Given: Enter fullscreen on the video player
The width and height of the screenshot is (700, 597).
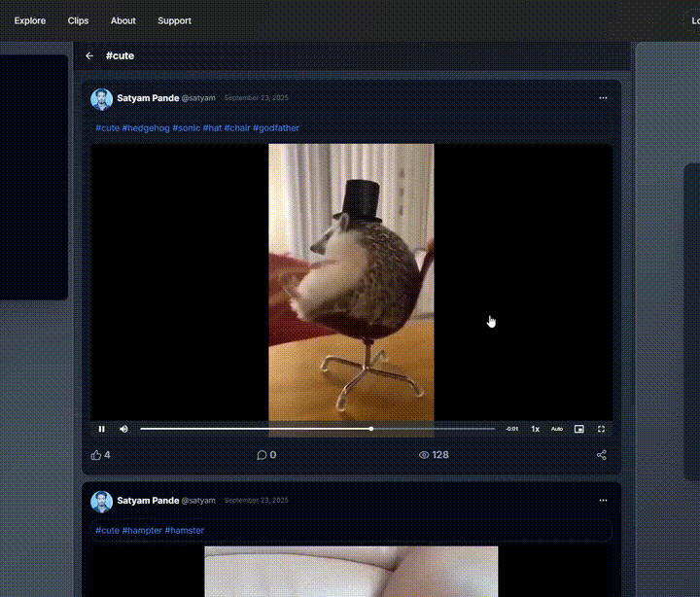Looking at the screenshot, I should [x=601, y=429].
